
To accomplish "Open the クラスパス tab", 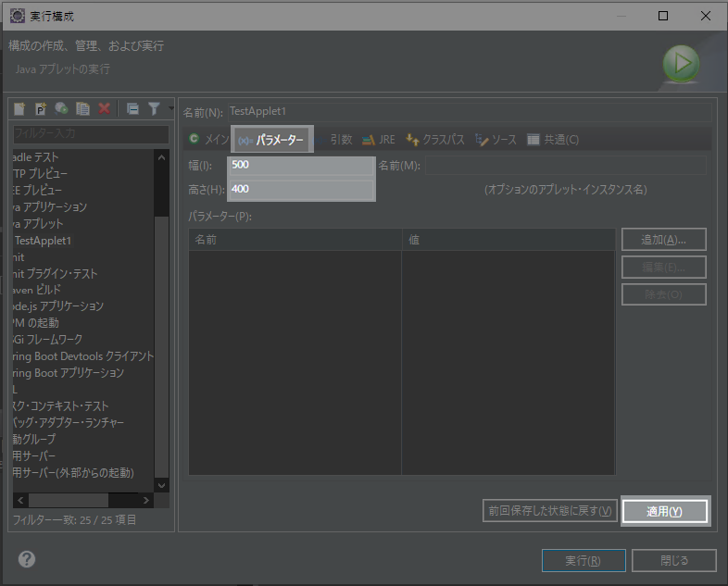I will pyautogui.click(x=435, y=139).
